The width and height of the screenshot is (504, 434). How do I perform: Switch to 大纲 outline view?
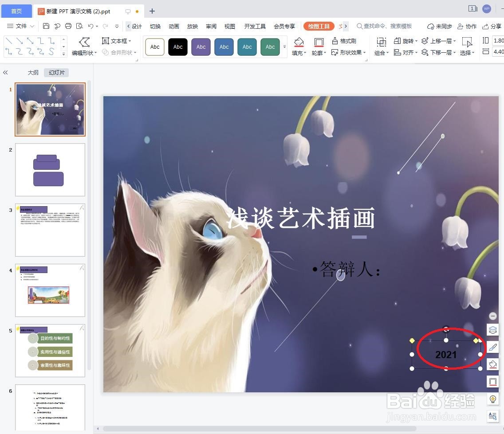[x=33, y=73]
